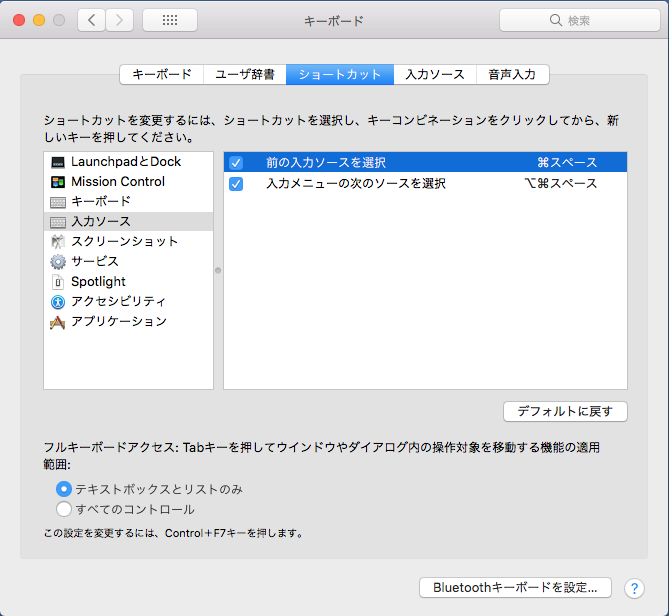Switch to the キーボード tab

pos(162,74)
